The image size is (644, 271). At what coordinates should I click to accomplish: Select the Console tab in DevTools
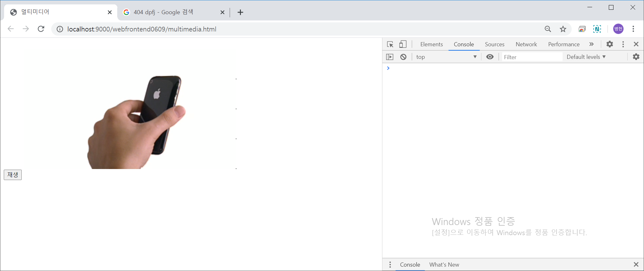(x=464, y=44)
